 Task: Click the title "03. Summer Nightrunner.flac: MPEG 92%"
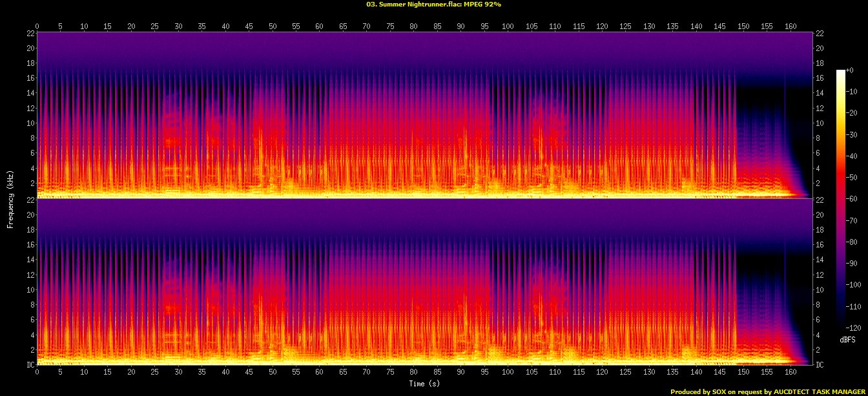[433, 4]
